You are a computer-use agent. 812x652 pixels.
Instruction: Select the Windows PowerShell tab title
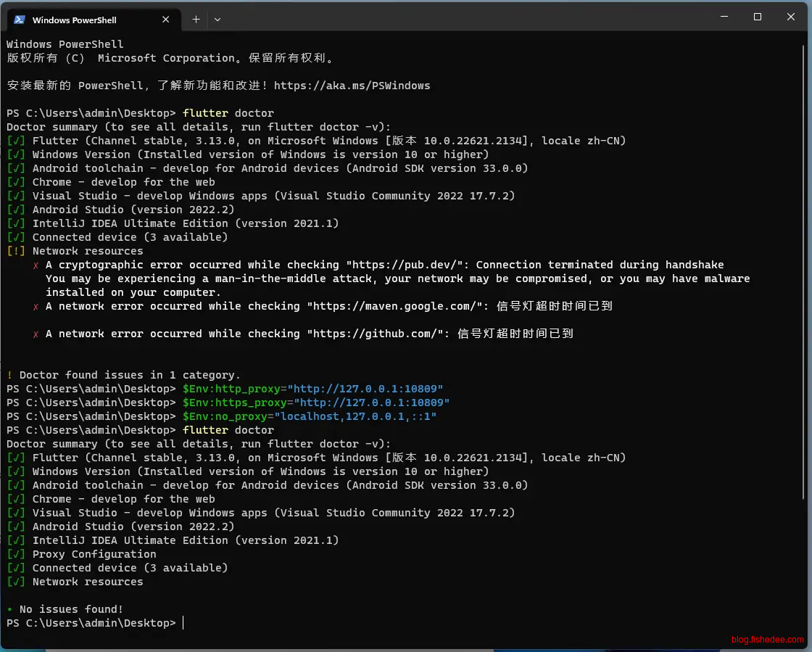click(x=75, y=20)
